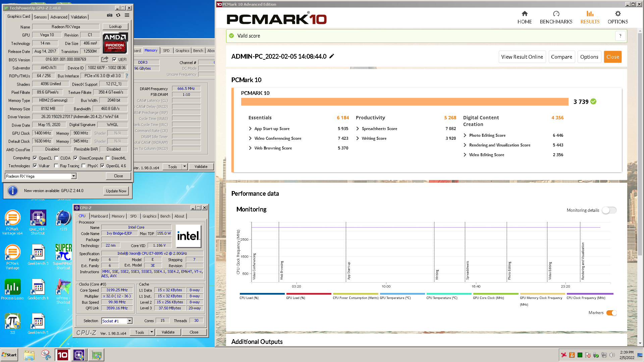Click the BIOS version share/export icon
Image resolution: width=644 pixels, height=362 pixels.
pos(105,59)
